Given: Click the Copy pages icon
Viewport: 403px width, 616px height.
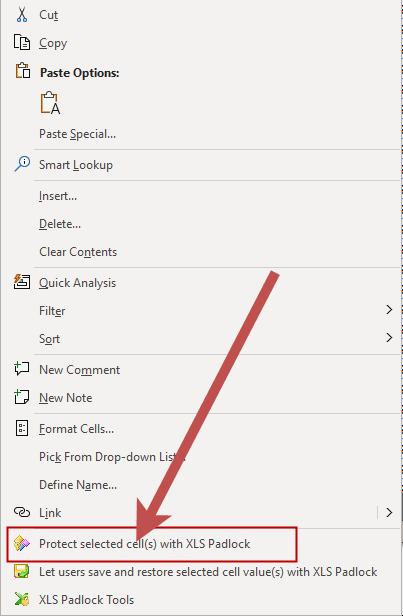Looking at the screenshot, I should click(x=22, y=42).
